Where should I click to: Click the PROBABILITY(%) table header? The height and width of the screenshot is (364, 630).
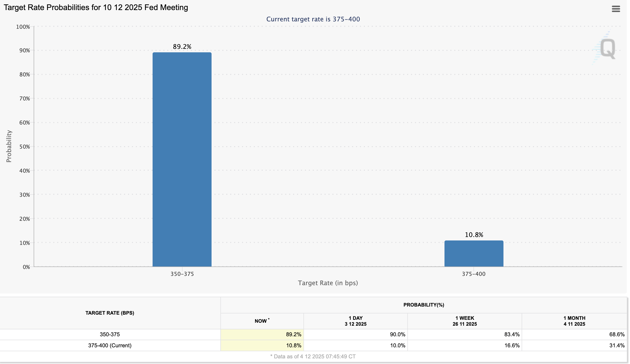click(x=424, y=305)
